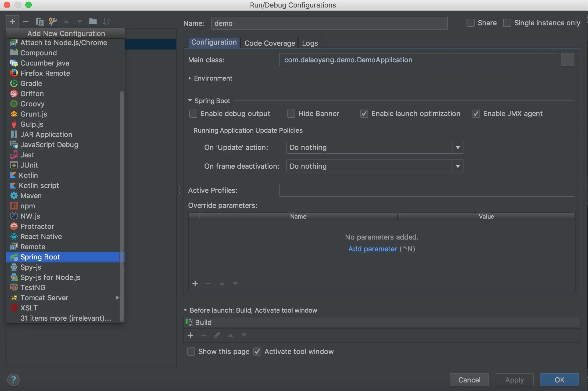Check the Single instance only box
This screenshot has height=391, width=588.
tap(507, 23)
